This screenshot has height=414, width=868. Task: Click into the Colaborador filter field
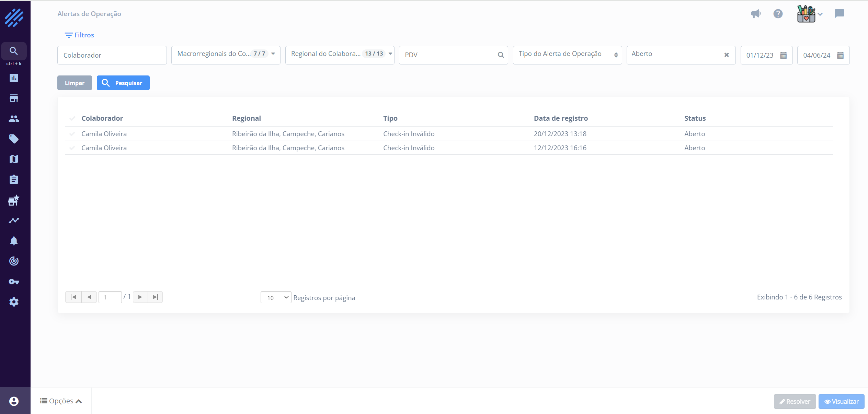click(112, 55)
